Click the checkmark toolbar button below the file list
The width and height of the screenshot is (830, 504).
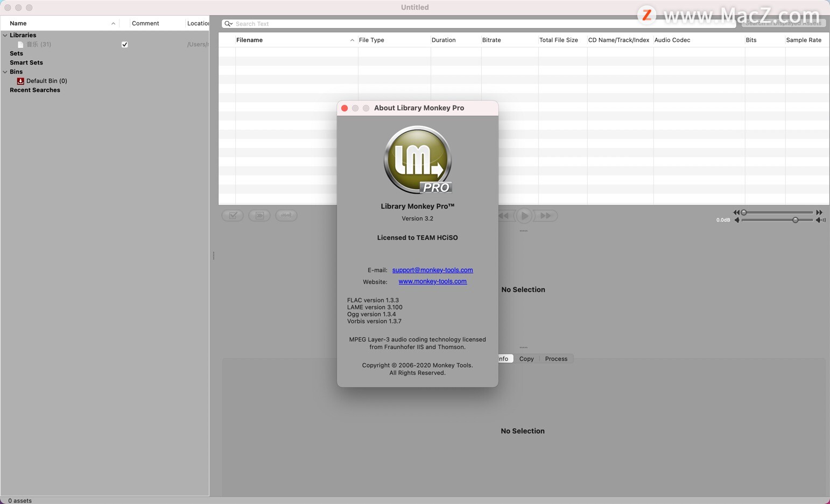[x=233, y=215]
